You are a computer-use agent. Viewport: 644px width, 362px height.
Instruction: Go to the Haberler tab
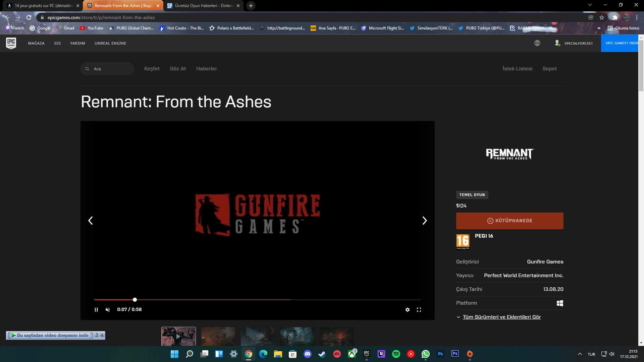point(207,69)
